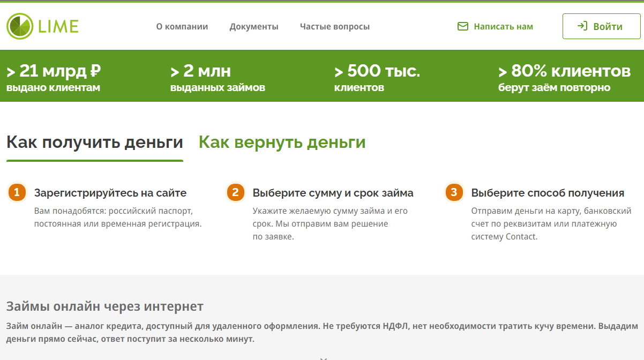Click the > 21 млрд ₽ statistic
Viewport: 644px width, 360px height.
[54, 71]
